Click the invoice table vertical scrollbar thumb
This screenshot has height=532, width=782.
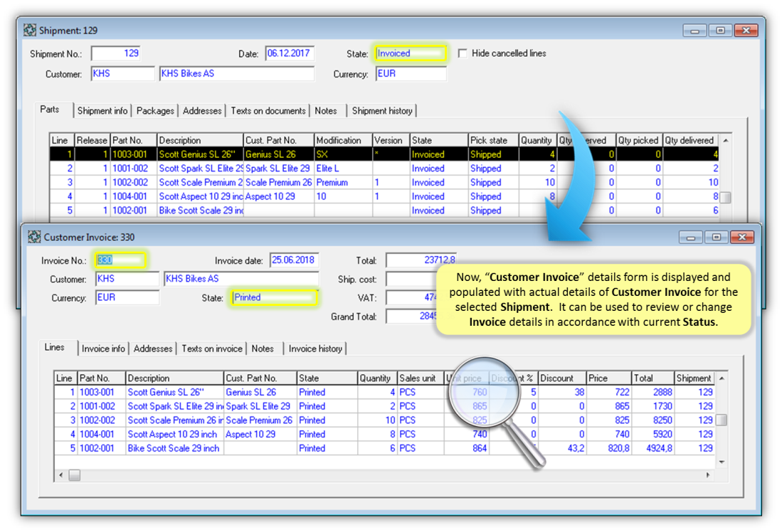tap(721, 420)
